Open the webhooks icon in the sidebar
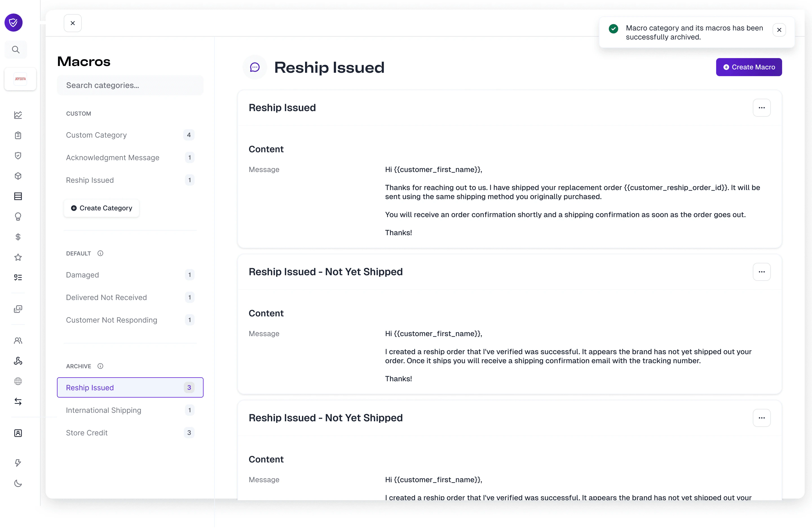Image resolution: width=812 pixels, height=529 pixels. coord(18,361)
